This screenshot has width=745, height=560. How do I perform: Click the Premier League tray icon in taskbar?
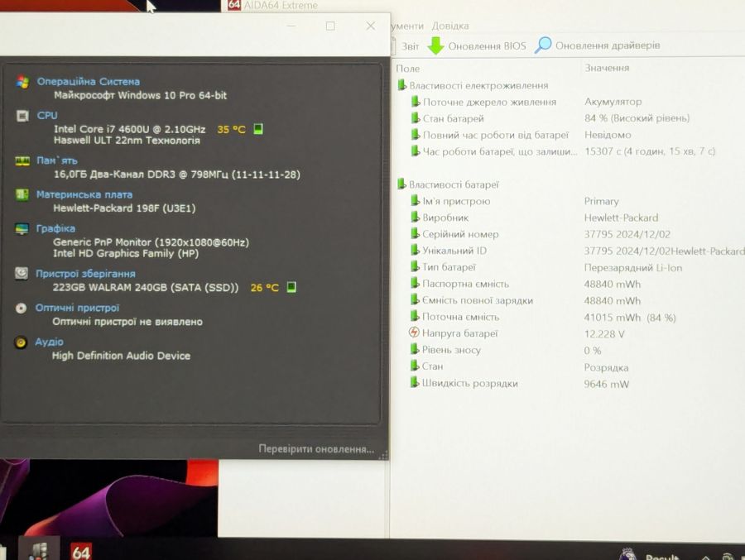click(x=628, y=555)
